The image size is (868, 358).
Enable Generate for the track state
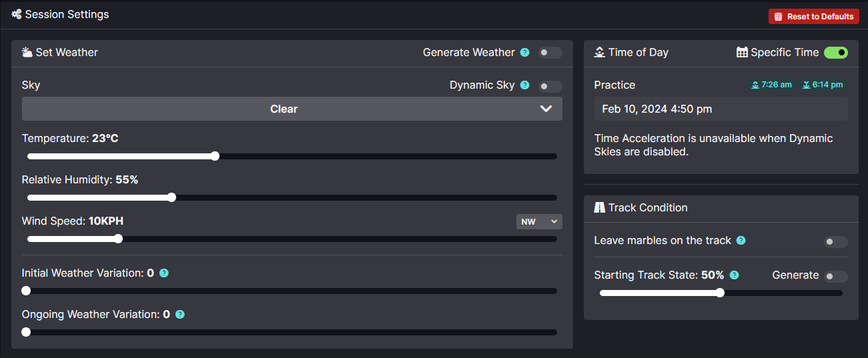(x=836, y=276)
